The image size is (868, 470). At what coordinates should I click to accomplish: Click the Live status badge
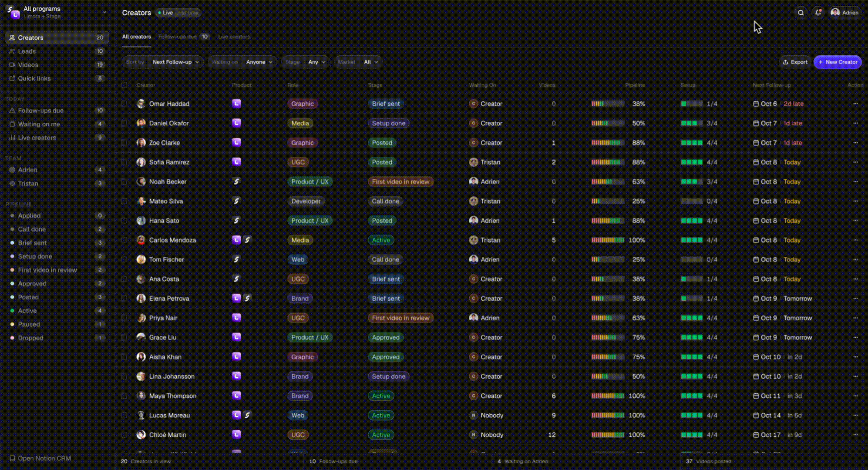[178, 13]
